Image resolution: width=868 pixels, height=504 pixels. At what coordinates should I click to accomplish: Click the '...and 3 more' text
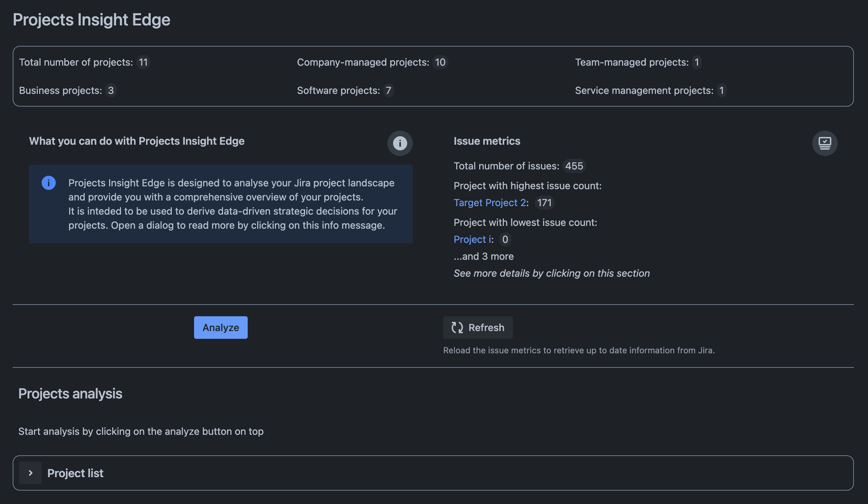(x=483, y=256)
